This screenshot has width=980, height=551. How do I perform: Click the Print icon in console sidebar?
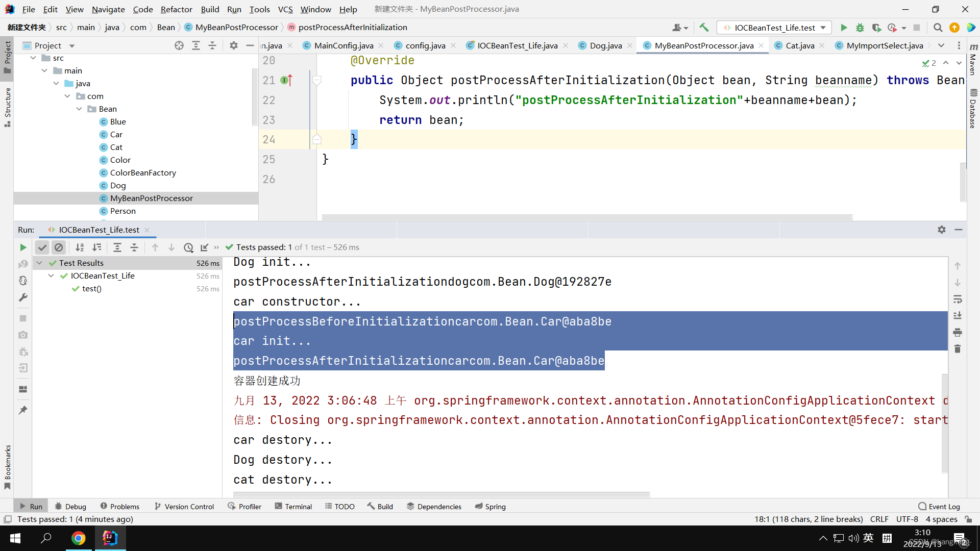(958, 333)
